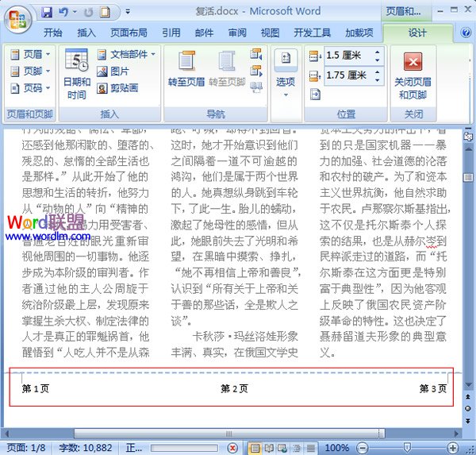This screenshot has height=455, width=476.
Task: Toggle the ruler icon above the scrollbar
Action: [x=468, y=136]
